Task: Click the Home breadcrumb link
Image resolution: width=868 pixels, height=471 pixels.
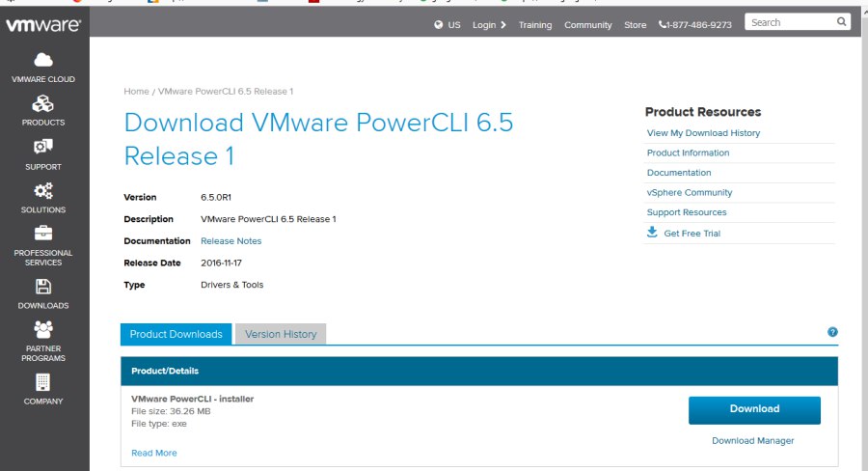Action: [136, 92]
